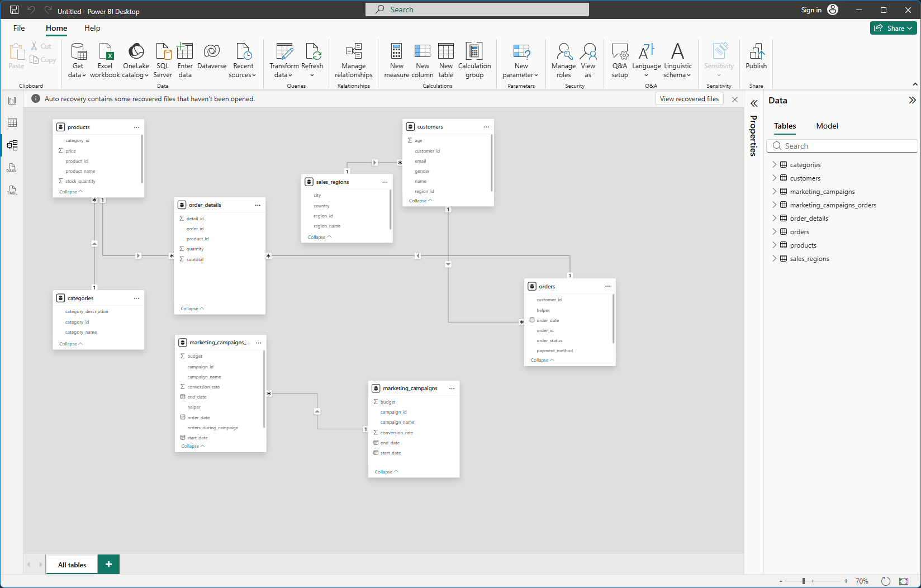Create a New measure
This screenshot has width=921, height=588.
click(x=397, y=60)
